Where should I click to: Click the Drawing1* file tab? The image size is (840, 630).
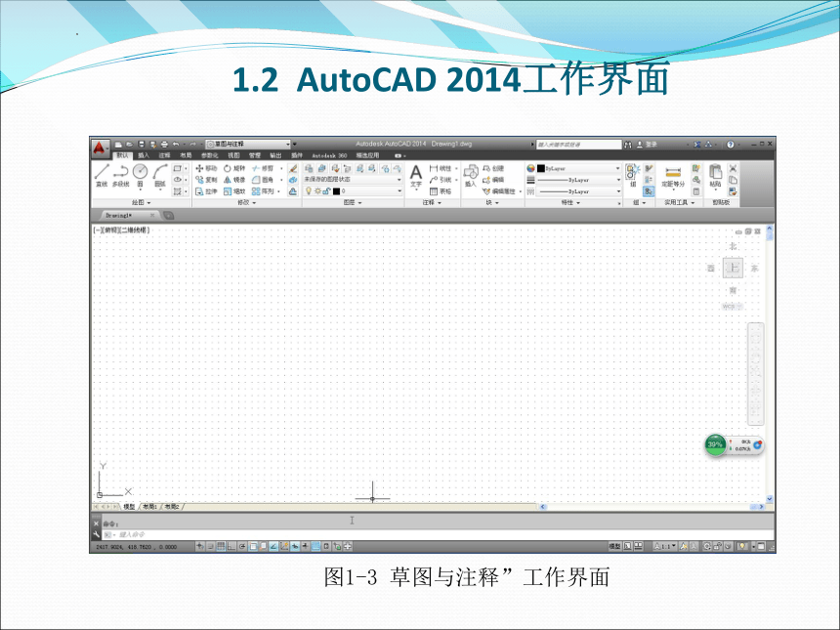point(128,215)
